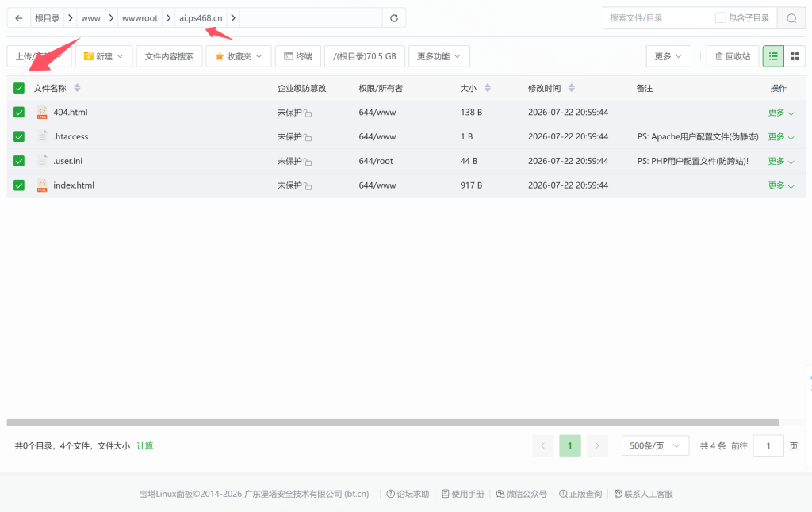Open the 论坛求助 link
The image size is (812, 512).
tap(408, 494)
